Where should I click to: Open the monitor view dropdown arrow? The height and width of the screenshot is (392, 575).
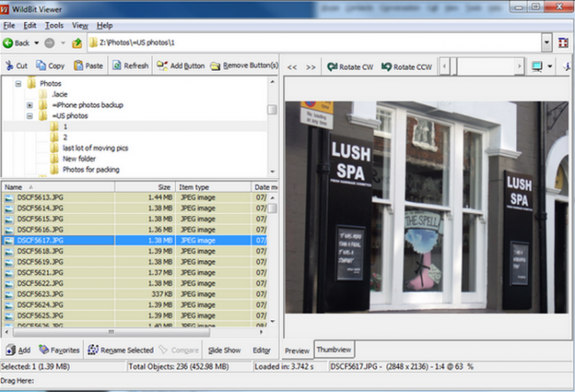549,66
